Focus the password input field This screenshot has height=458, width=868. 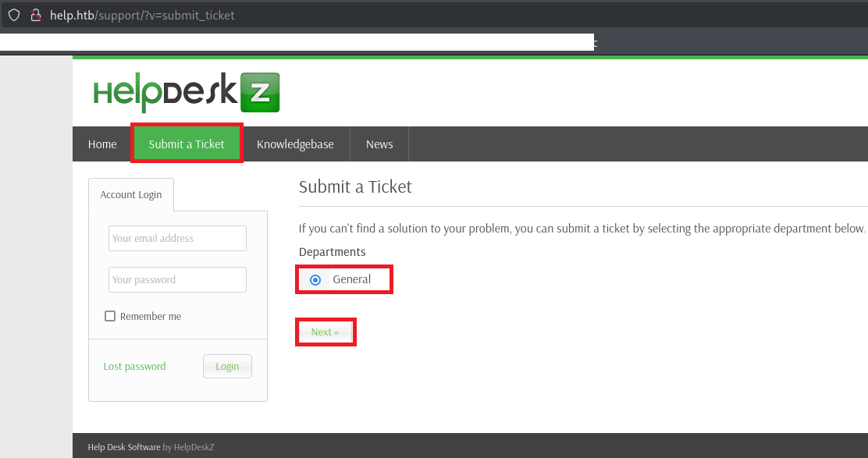click(x=177, y=279)
